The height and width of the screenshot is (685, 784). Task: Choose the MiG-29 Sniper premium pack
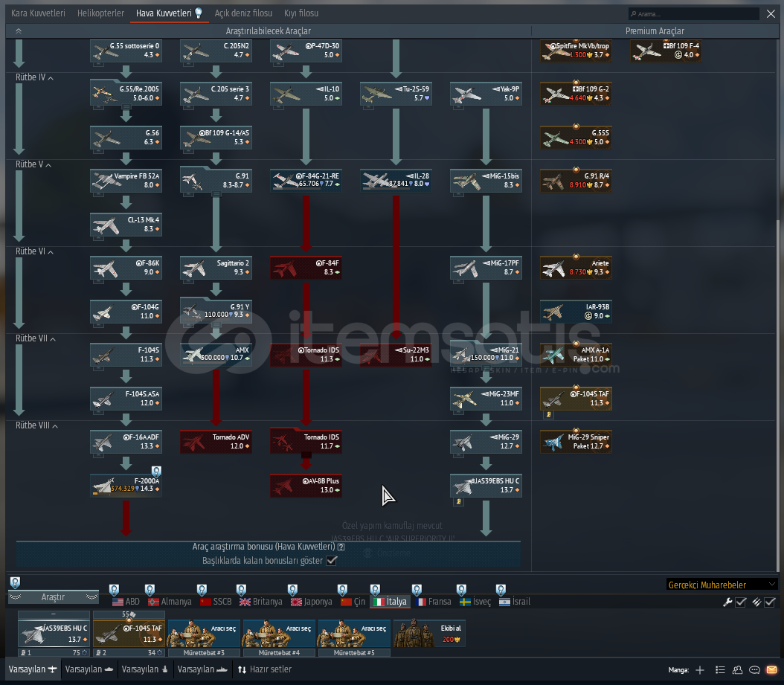[x=576, y=442]
